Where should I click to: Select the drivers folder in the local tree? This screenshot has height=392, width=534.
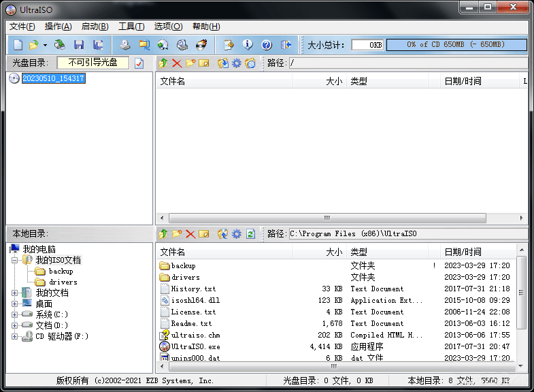63,282
